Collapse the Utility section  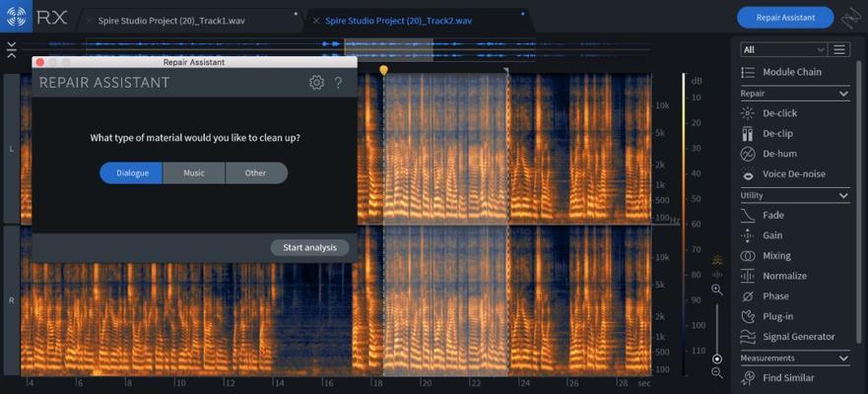843,196
